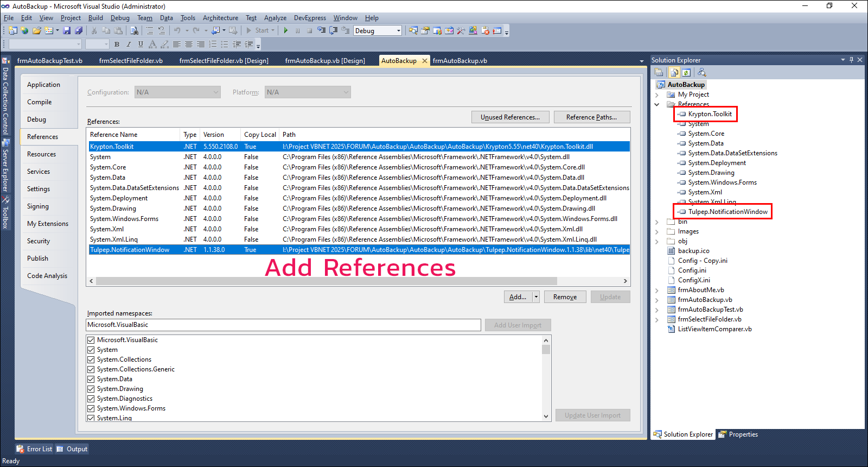
Task: Uncheck the Microsoft.VisualBasic namespace checkbox
Action: pyautogui.click(x=91, y=340)
